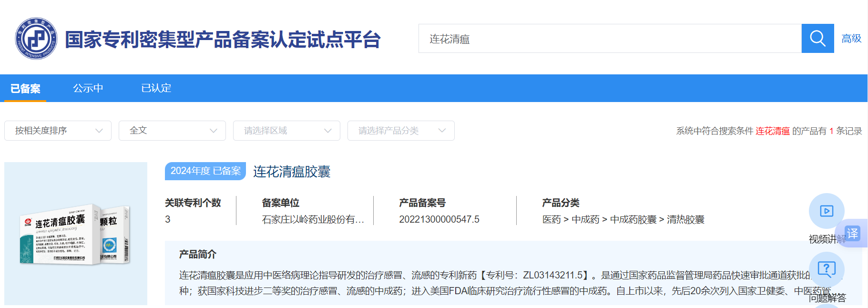Click the related patent count 3
The height and width of the screenshot is (308, 868).
click(x=168, y=219)
